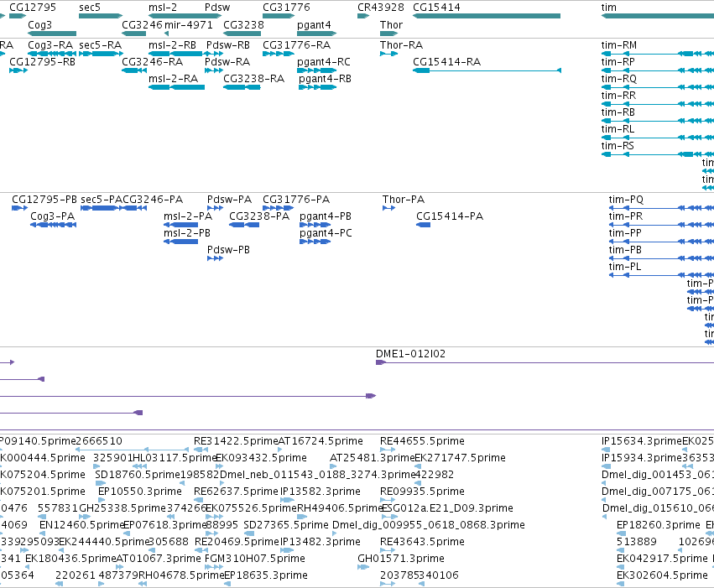Select the CG15414-PA protein feature
Viewport: 714px width, 588px height.
click(424, 225)
